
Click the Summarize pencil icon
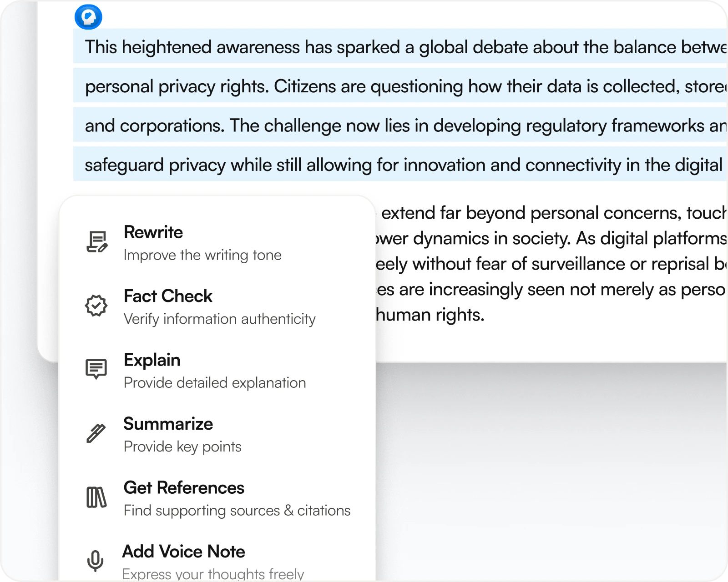point(96,433)
